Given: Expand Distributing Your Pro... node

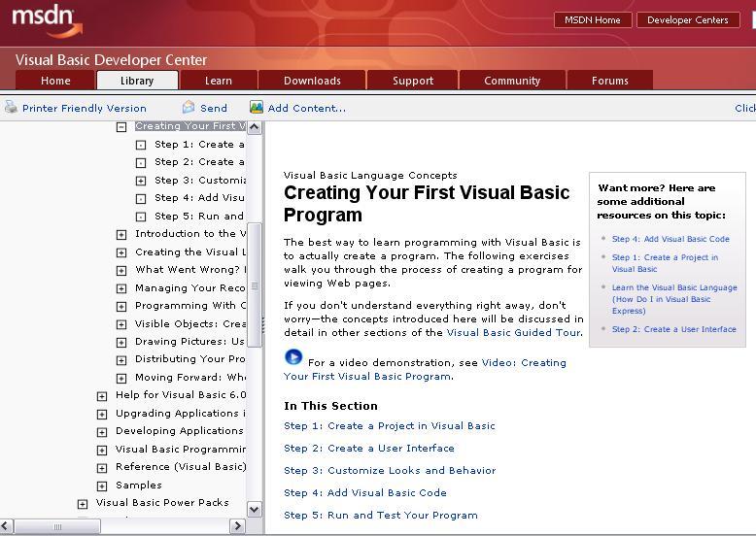Looking at the screenshot, I should click(x=121, y=360).
